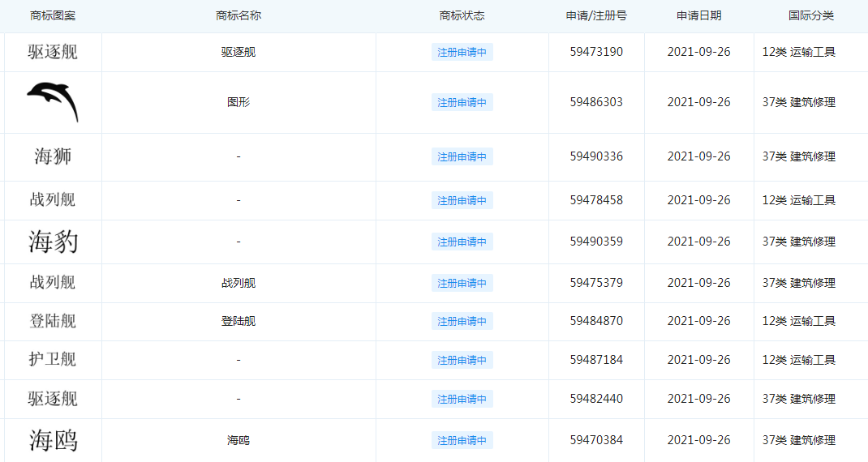Click 驱逐舰 name text in row 59473190

click(238, 52)
